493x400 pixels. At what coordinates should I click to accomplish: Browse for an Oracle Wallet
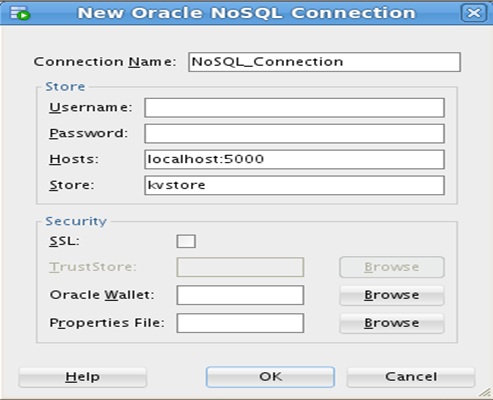click(392, 295)
